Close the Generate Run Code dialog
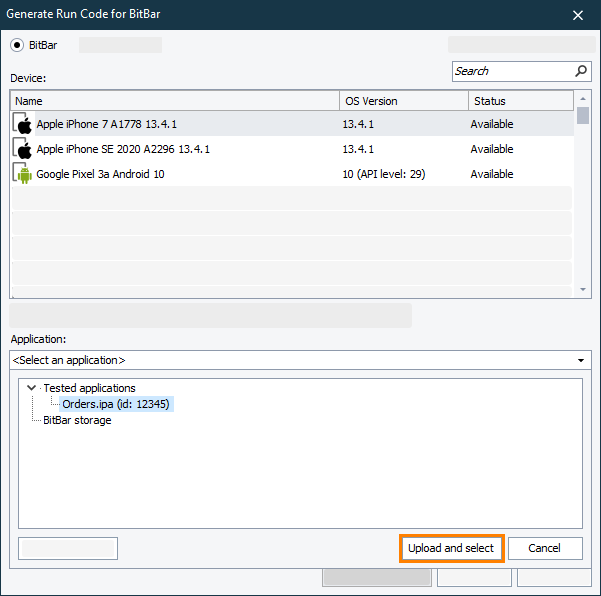The height and width of the screenshot is (596, 601). 577,15
